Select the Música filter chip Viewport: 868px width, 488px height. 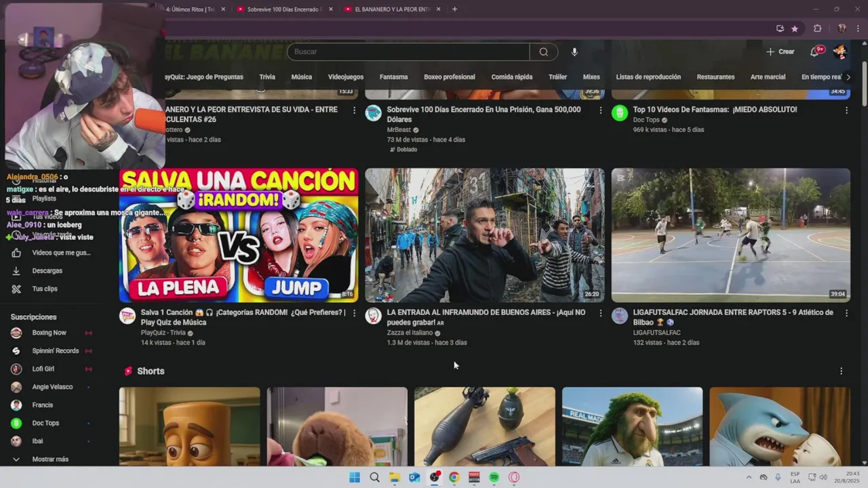coord(302,77)
